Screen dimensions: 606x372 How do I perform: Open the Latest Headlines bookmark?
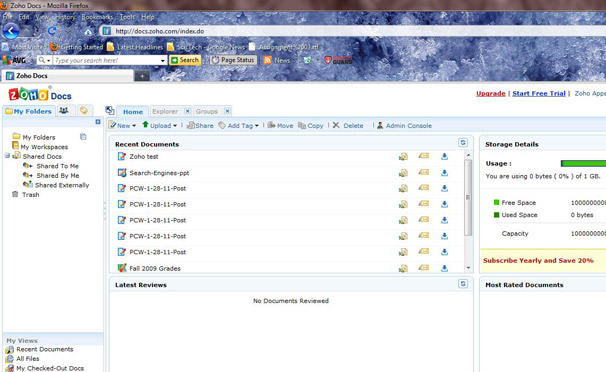135,47
